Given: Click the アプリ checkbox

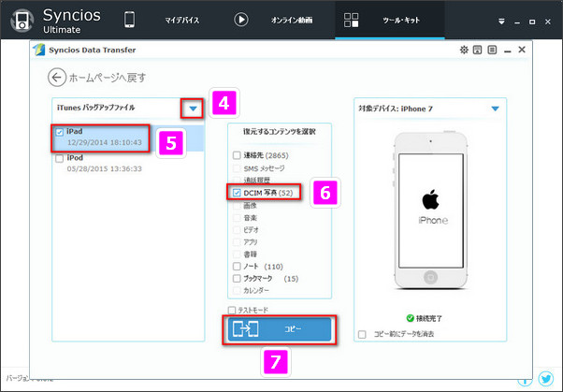Looking at the screenshot, I should click(x=237, y=242).
